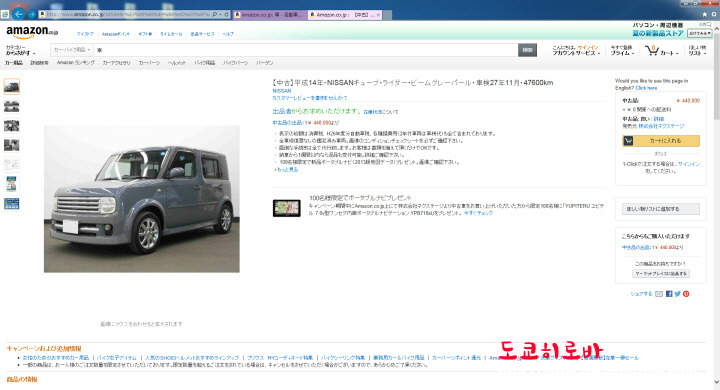Image resolution: width=720 pixels, height=390 pixels.
Task: Open the 出品サービス link
Action: (x=202, y=34)
